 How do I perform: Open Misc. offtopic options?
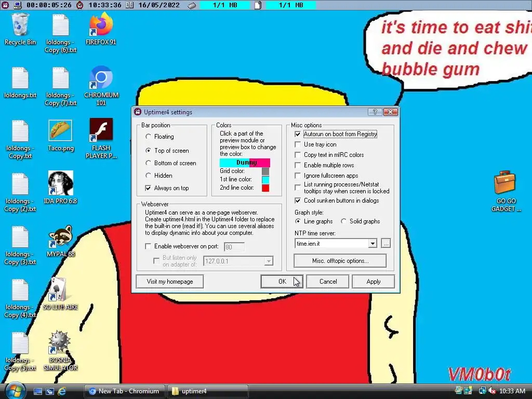pos(340,261)
